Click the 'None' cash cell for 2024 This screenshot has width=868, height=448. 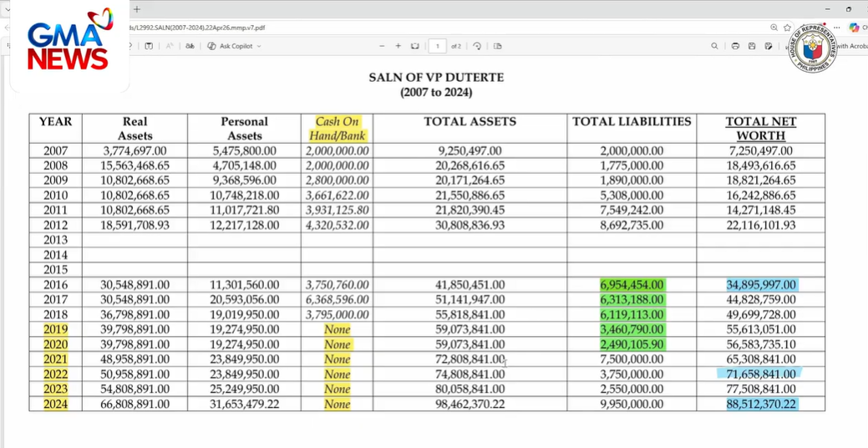tap(338, 405)
